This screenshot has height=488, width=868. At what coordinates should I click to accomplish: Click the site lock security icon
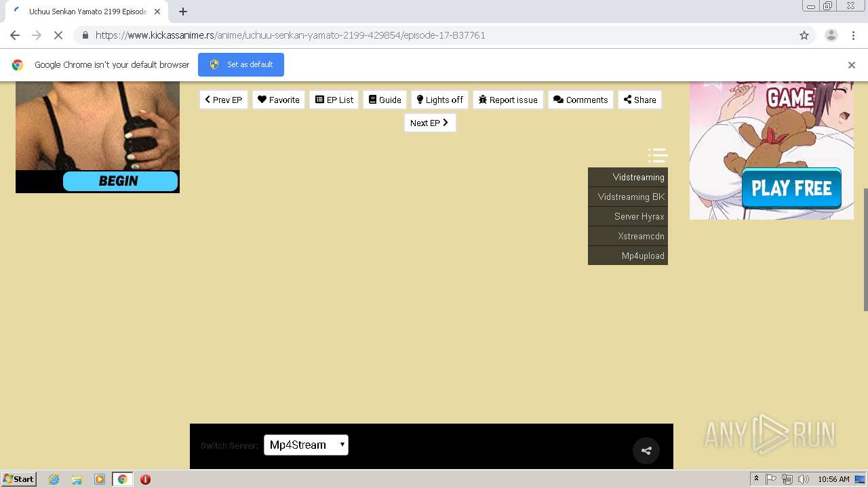[85, 35]
